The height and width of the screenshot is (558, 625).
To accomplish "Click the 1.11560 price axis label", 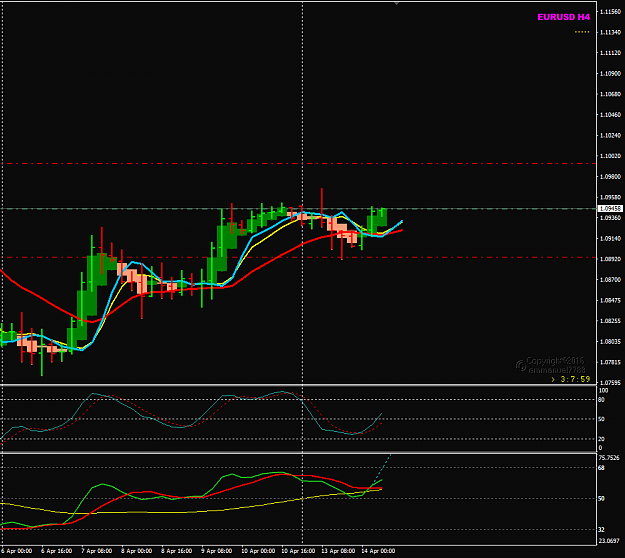I will [x=610, y=12].
